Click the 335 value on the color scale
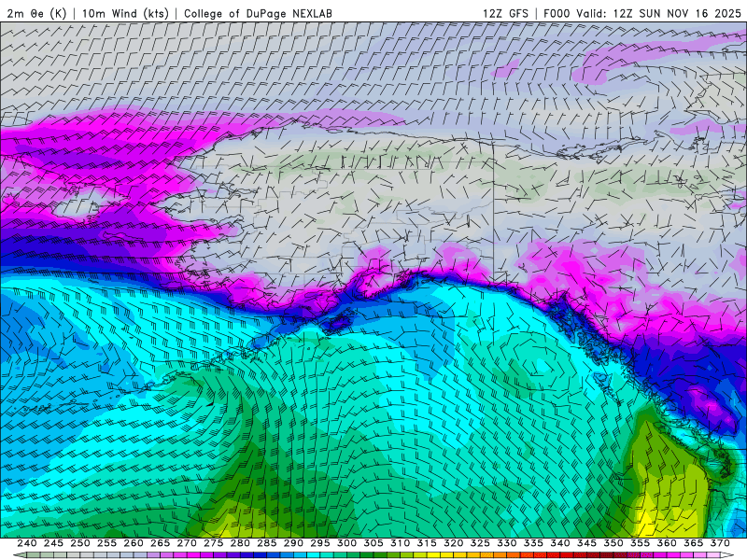The height and width of the screenshot is (560, 747). 533,543
